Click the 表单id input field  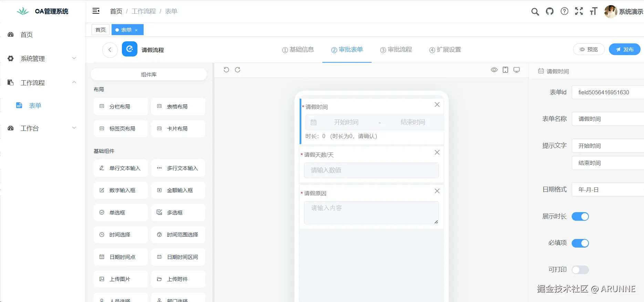608,92
